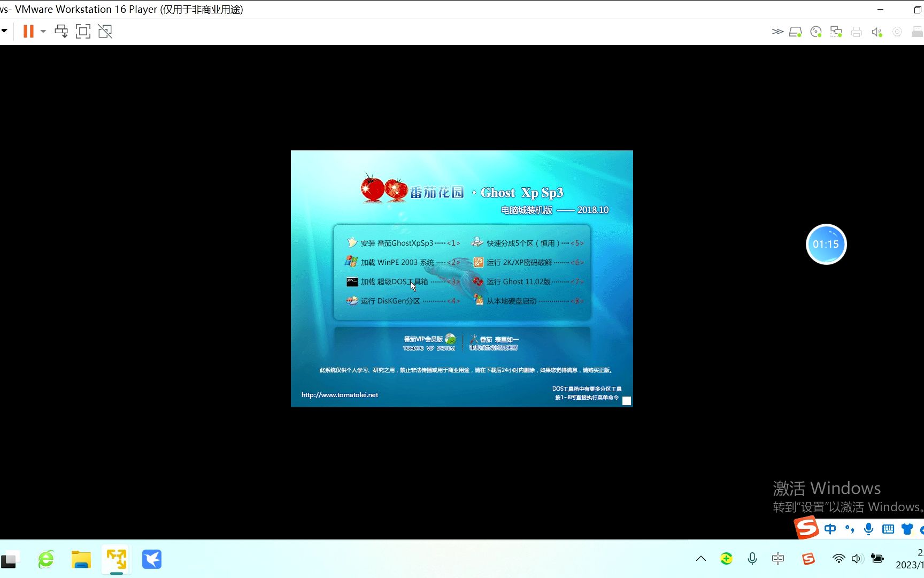
Task: Choose 从本地硬盘启动 option <8>
Action: click(x=528, y=301)
